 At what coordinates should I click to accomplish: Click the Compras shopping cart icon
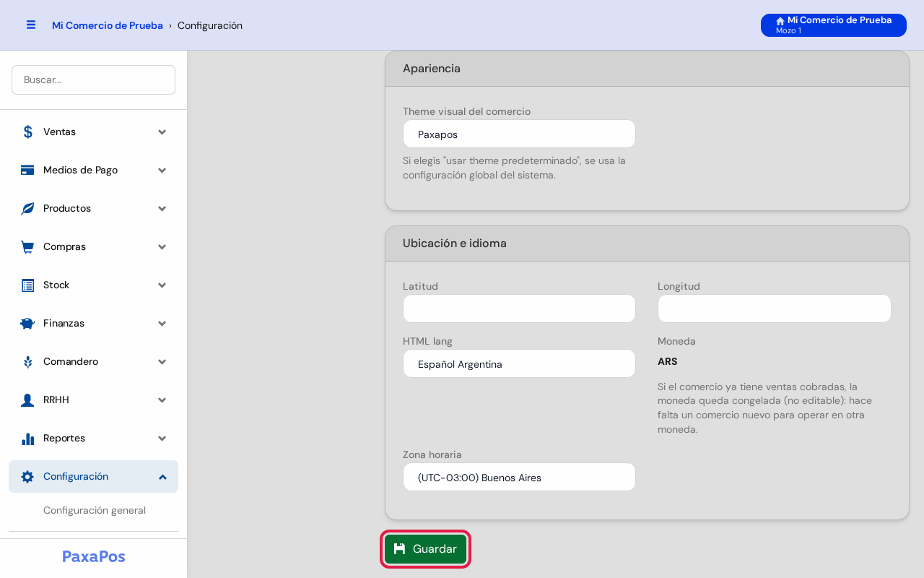point(27,247)
